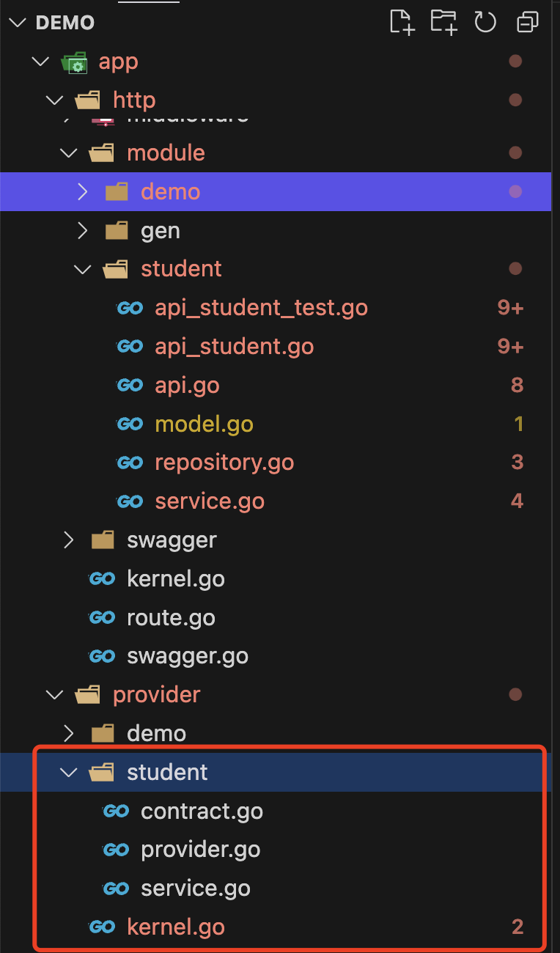
Task: Open model.go file
Action: (x=204, y=424)
